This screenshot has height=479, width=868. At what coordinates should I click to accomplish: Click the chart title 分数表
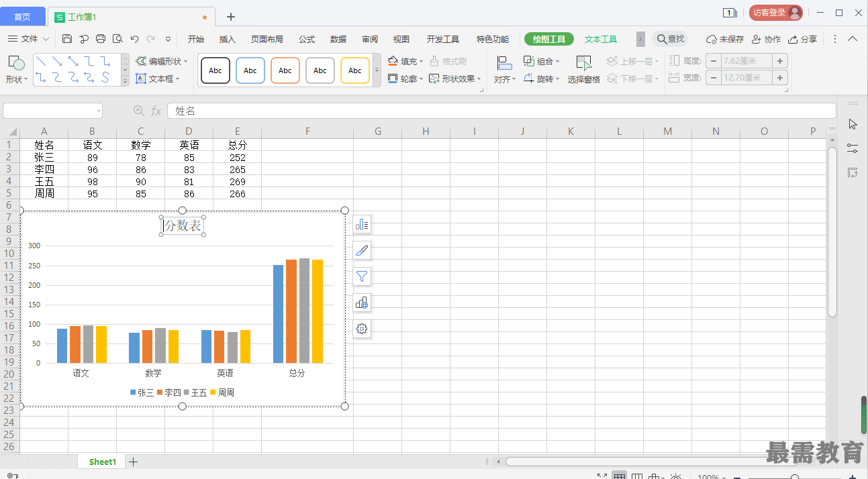point(183,226)
